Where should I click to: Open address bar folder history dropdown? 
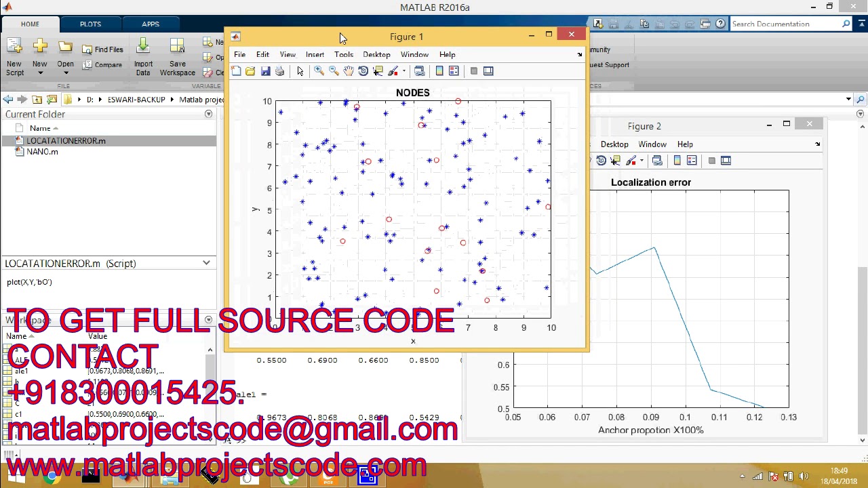point(848,100)
